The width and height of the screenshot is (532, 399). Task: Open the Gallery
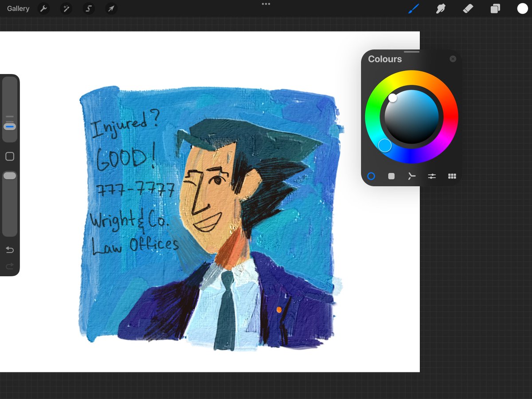coord(18,8)
